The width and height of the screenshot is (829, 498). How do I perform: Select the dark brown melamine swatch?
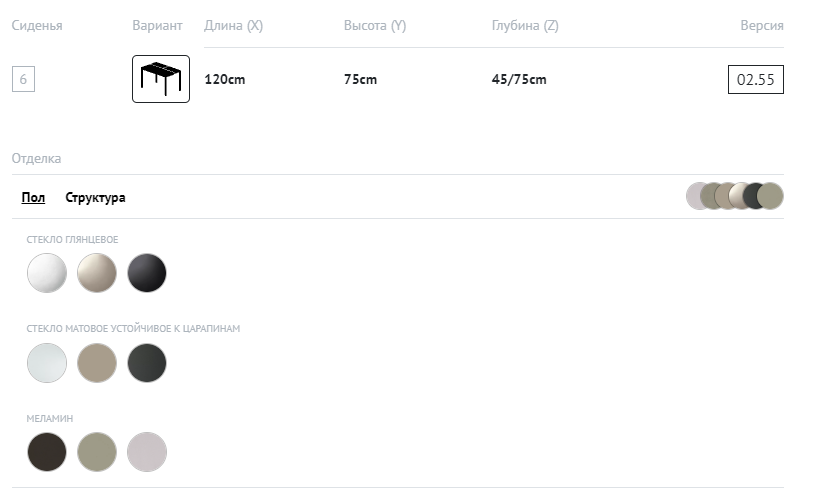click(x=47, y=452)
